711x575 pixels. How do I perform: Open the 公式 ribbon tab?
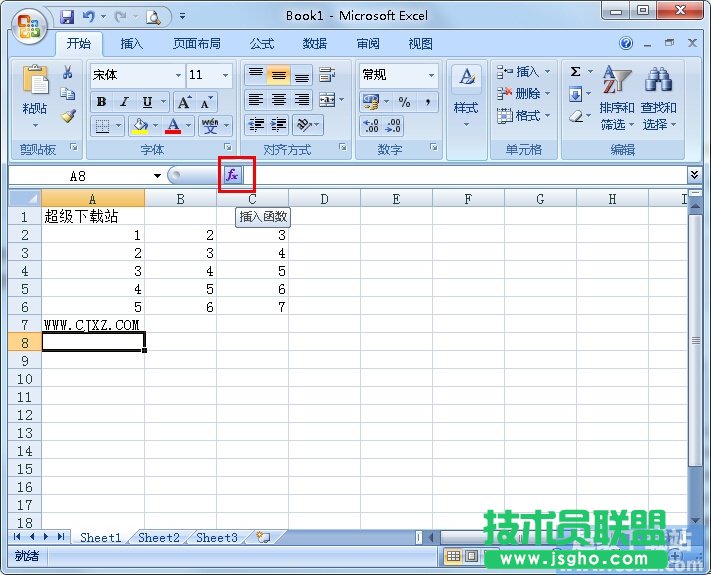(262, 44)
